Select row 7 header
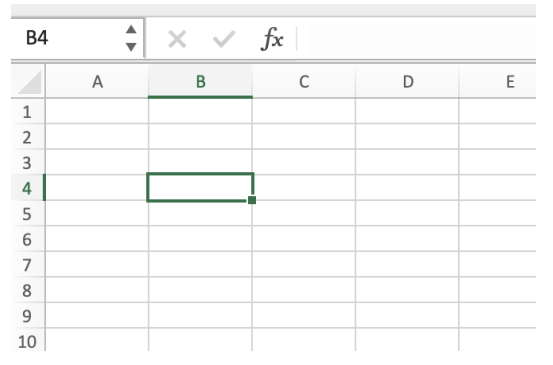Screen dimensions: 553x365 (x=28, y=264)
